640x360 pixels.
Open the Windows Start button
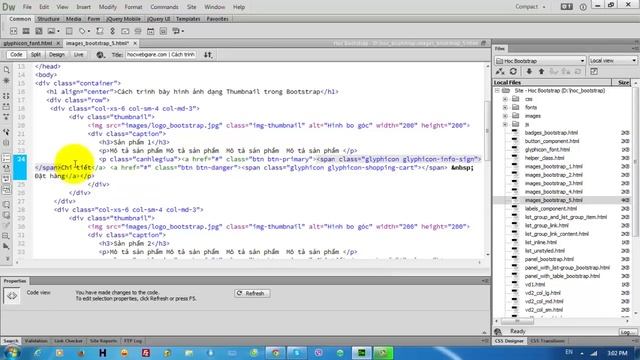pyautogui.click(x=11, y=353)
